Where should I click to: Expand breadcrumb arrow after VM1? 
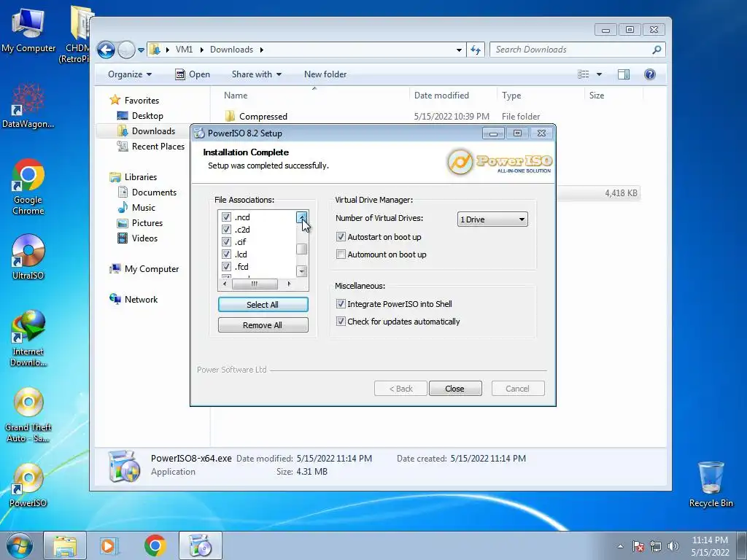[201, 50]
